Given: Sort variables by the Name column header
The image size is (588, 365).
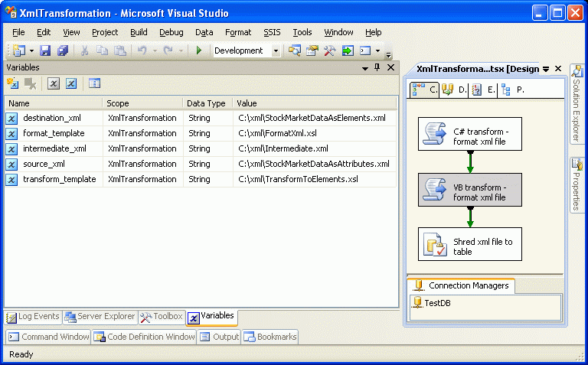Looking at the screenshot, I should click(x=54, y=103).
